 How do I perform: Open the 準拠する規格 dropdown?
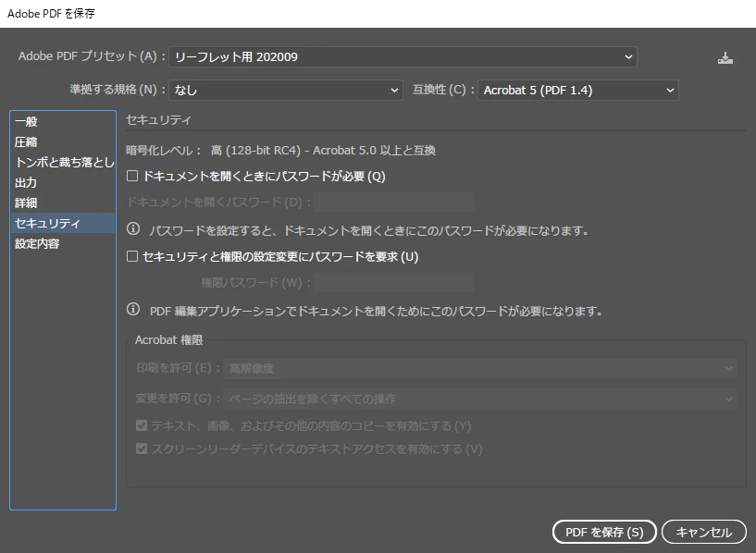pyautogui.click(x=285, y=90)
